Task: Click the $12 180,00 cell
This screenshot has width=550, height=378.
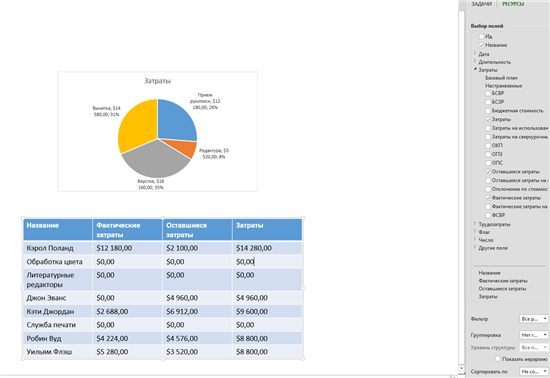Action: 127,248
